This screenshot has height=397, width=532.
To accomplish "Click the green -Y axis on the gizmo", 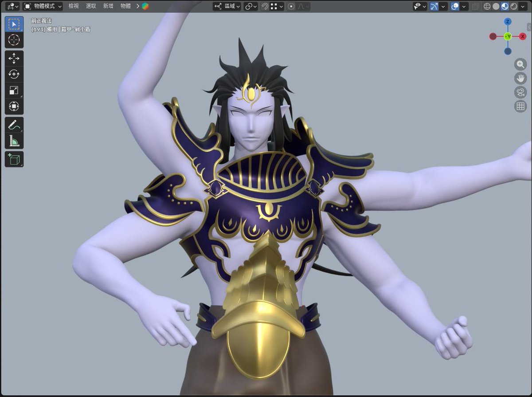I will [508, 36].
